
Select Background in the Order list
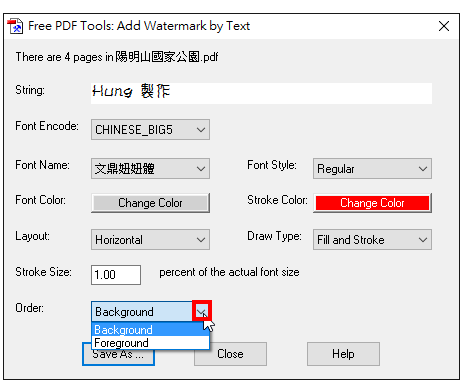pyautogui.click(x=150, y=329)
